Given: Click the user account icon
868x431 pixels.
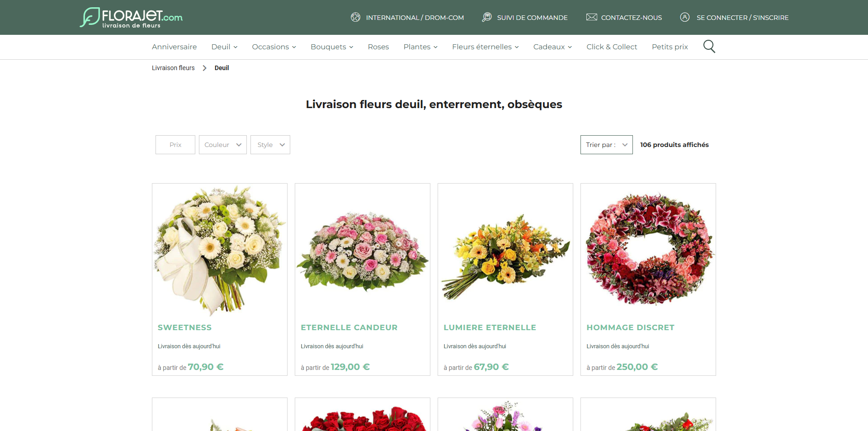Looking at the screenshot, I should [685, 17].
